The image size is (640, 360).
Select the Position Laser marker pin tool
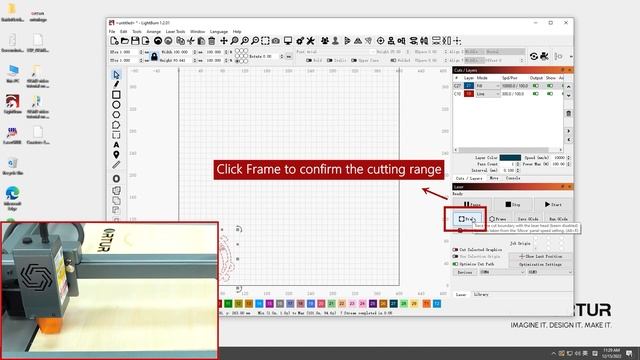pos(116,155)
